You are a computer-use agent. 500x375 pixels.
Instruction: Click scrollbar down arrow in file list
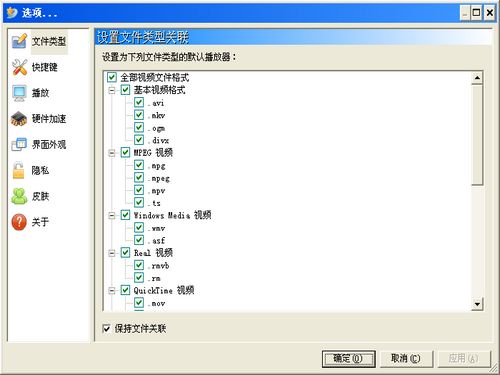pos(477,304)
